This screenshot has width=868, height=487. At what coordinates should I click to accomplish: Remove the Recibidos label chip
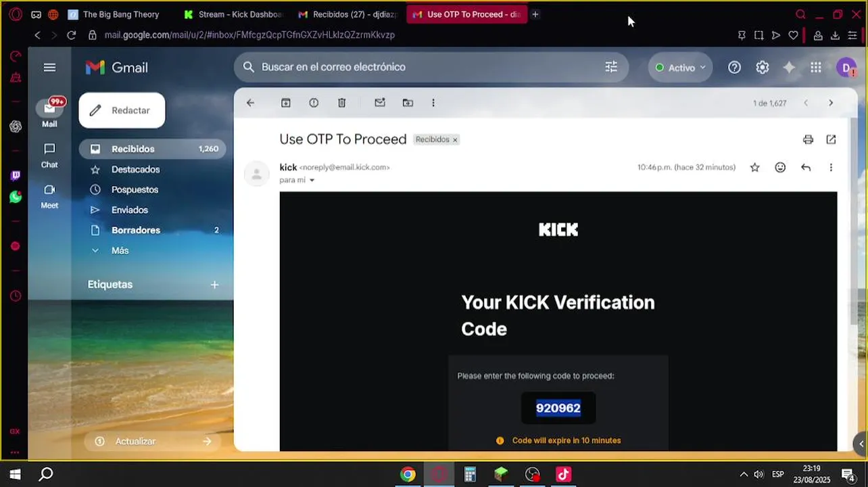tap(455, 140)
